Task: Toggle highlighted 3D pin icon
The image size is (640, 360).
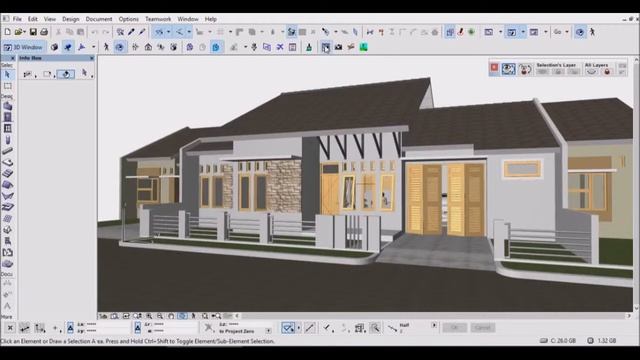Action: pos(68,47)
